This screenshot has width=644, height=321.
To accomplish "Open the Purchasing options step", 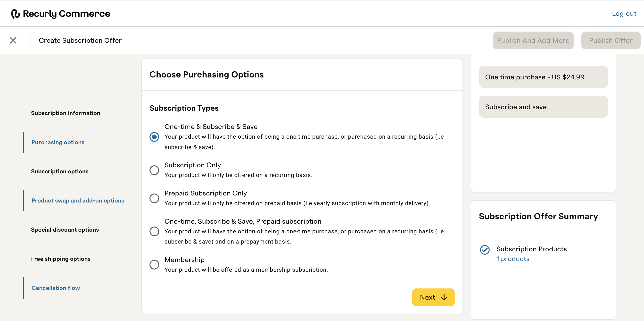I will [58, 142].
